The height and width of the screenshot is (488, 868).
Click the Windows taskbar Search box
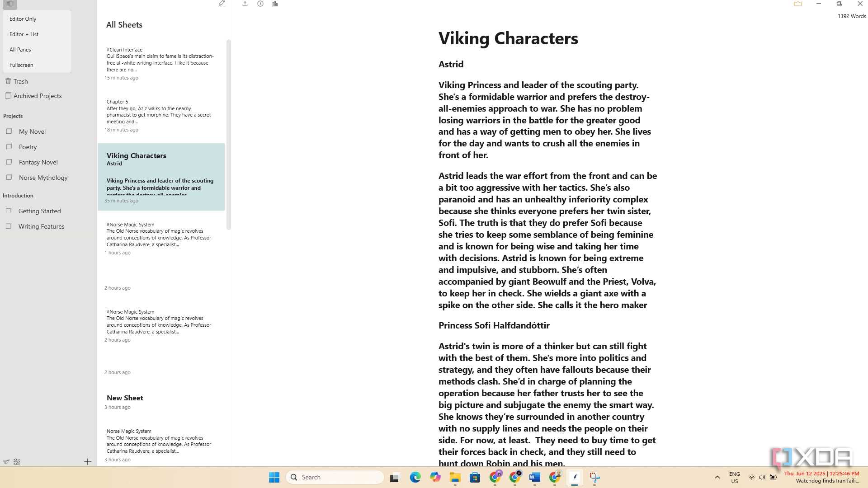[x=335, y=477]
